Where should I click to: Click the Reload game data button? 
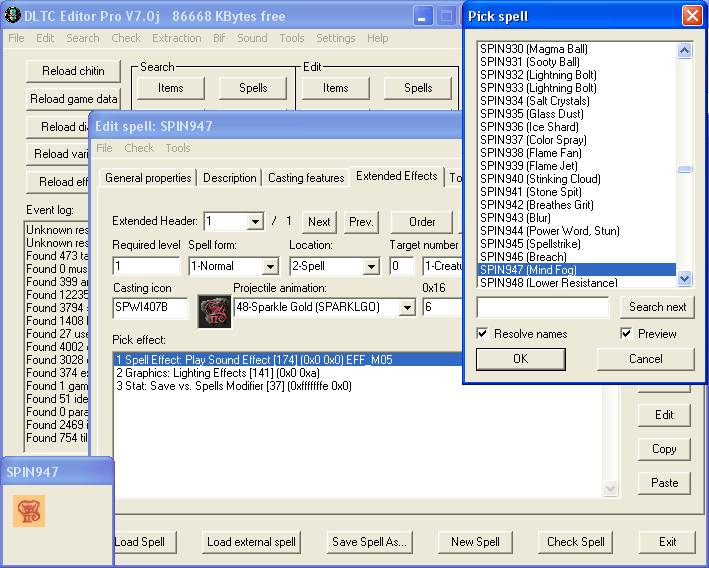coord(73,99)
